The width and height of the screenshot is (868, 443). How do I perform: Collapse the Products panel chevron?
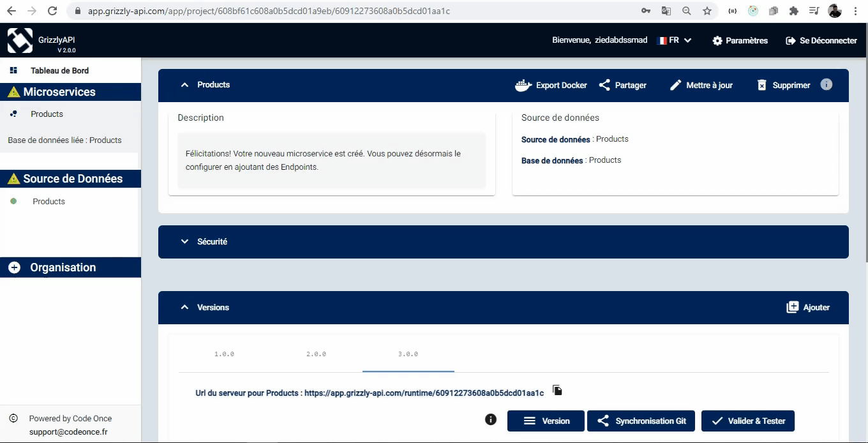[x=184, y=85]
